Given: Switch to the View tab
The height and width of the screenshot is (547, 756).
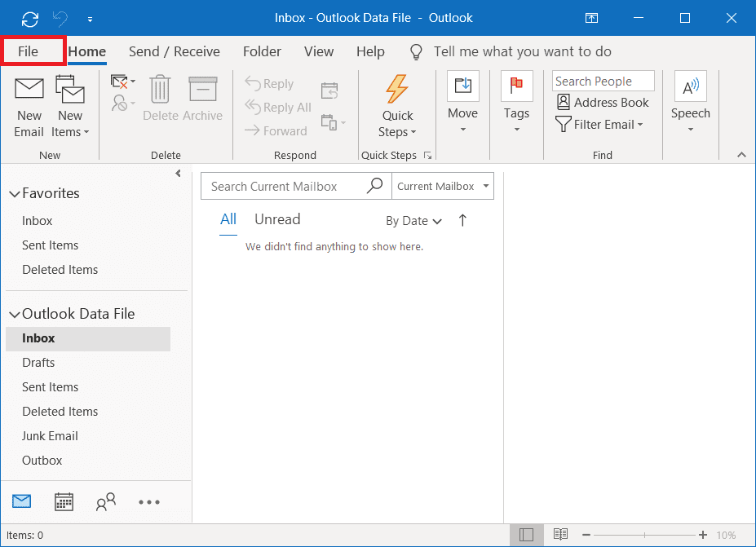Looking at the screenshot, I should point(319,51).
